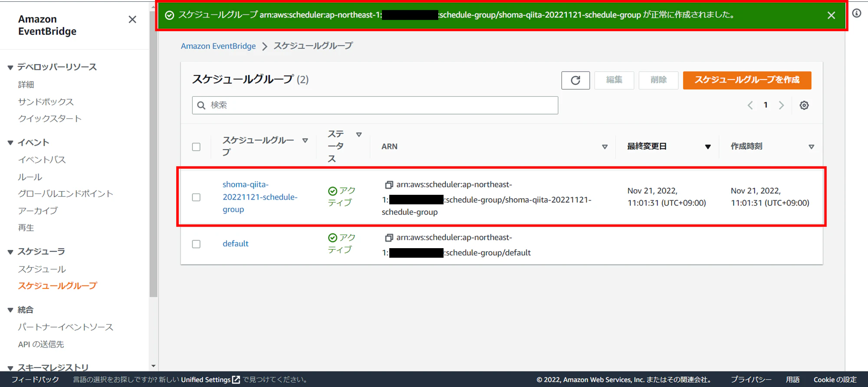Collapse the スキーマレジストリ section

coord(10,368)
